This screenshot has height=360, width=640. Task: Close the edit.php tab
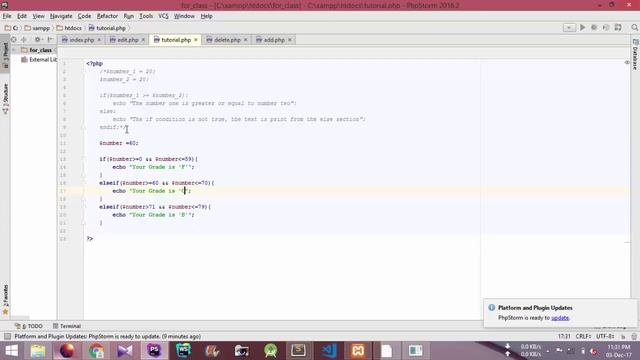coord(143,40)
